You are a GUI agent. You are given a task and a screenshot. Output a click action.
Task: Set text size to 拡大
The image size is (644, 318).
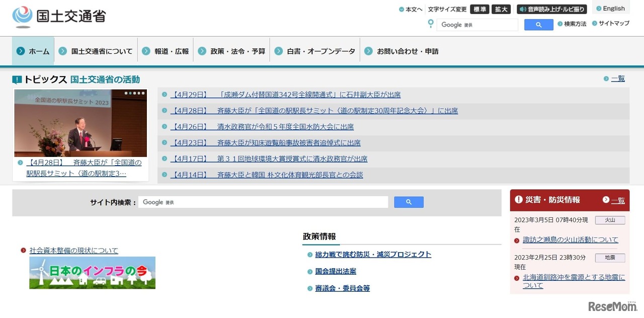pyautogui.click(x=501, y=9)
